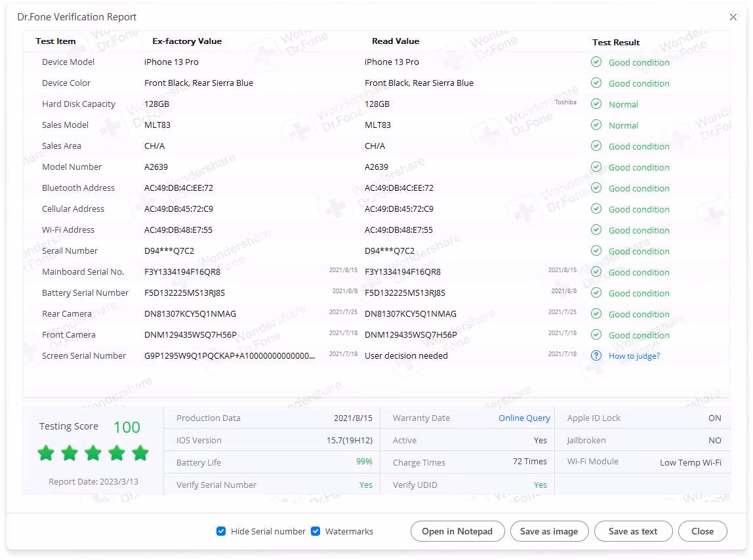Click the five-star rating under Testing Score
Screen dimensions: 753x560
[x=93, y=453]
